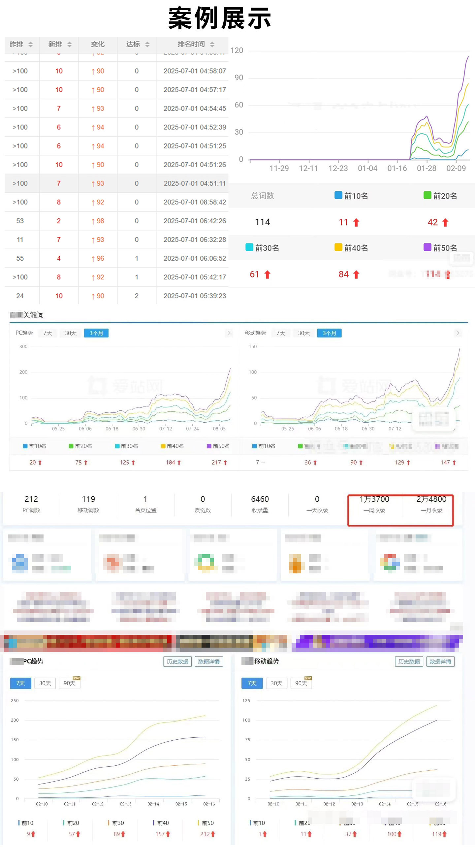Open 历史数据 for PC趋势
The width and height of the screenshot is (475, 868).
[x=177, y=661]
